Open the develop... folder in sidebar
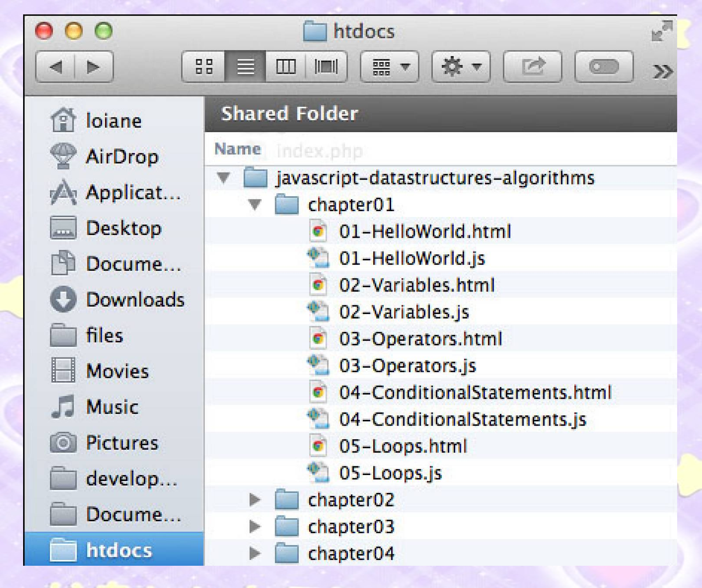The image size is (702, 588). pos(114,479)
